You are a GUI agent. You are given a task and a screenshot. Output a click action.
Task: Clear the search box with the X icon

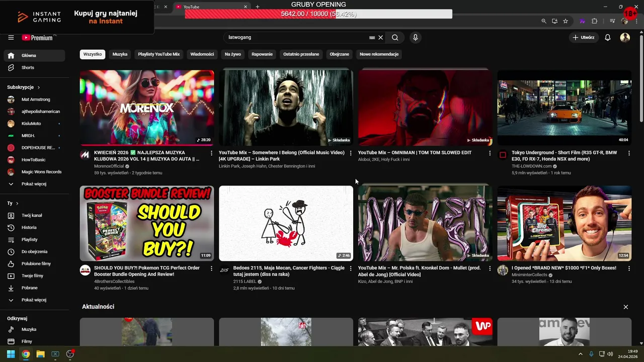381,37
